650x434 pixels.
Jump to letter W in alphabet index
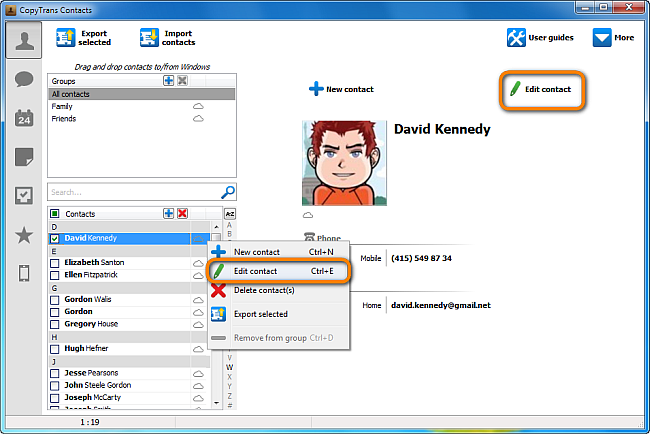(x=229, y=367)
